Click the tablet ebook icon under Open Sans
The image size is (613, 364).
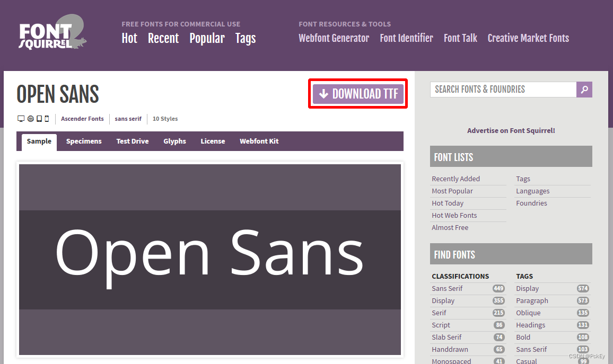coord(39,119)
